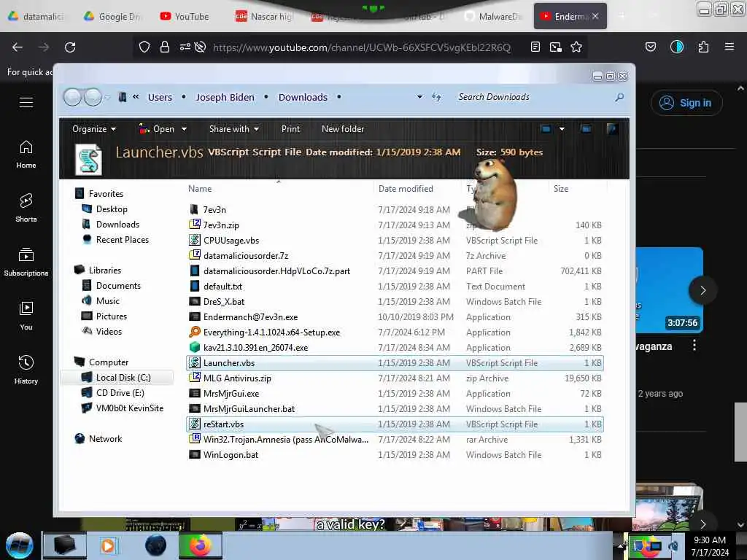Click New folder button
Screen dimensions: 747x560
[x=343, y=129]
